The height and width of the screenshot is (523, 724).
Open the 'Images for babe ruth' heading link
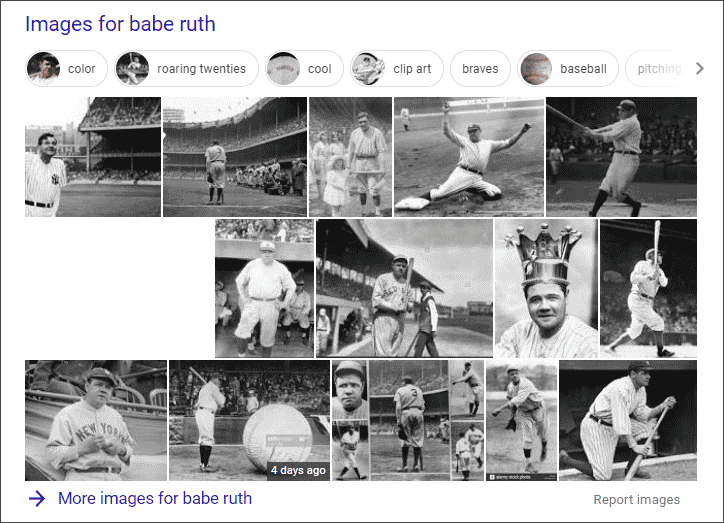pyautogui.click(x=120, y=24)
